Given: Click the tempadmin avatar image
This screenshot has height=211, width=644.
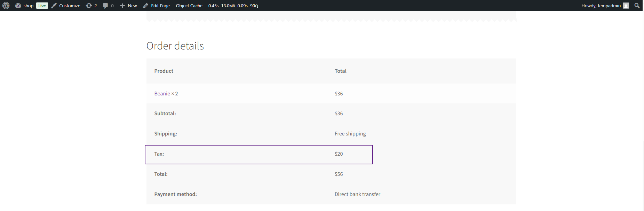Looking at the screenshot, I should point(626,6).
